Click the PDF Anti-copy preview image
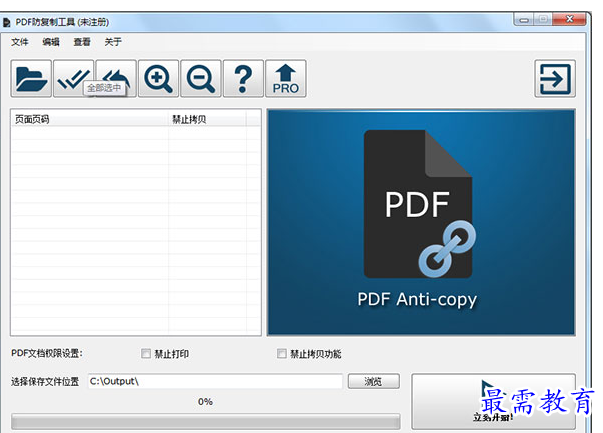 (x=421, y=222)
